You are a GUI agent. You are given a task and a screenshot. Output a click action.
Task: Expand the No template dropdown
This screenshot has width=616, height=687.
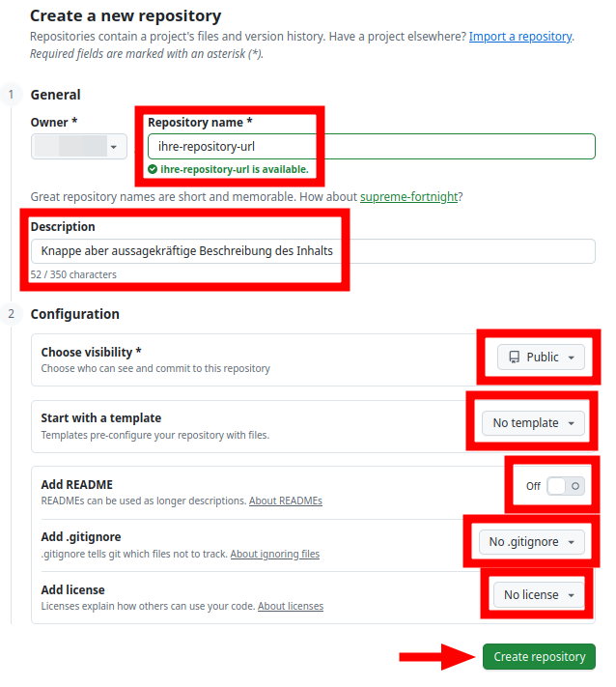(533, 423)
